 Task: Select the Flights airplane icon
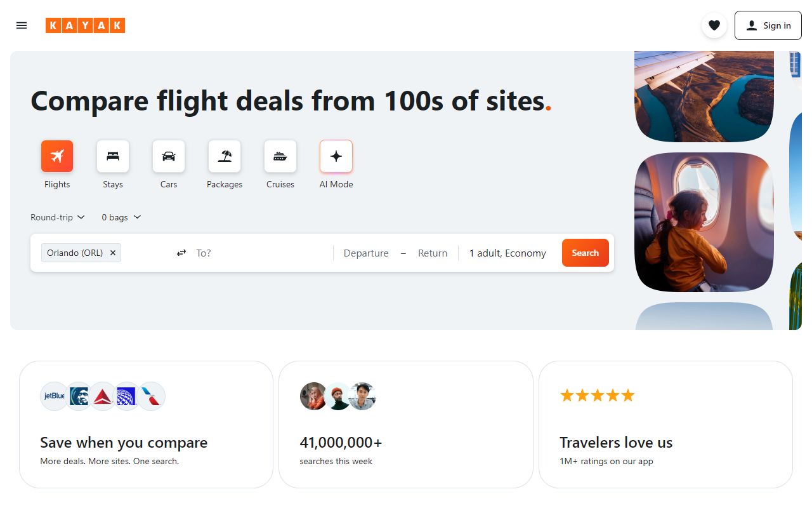57,156
